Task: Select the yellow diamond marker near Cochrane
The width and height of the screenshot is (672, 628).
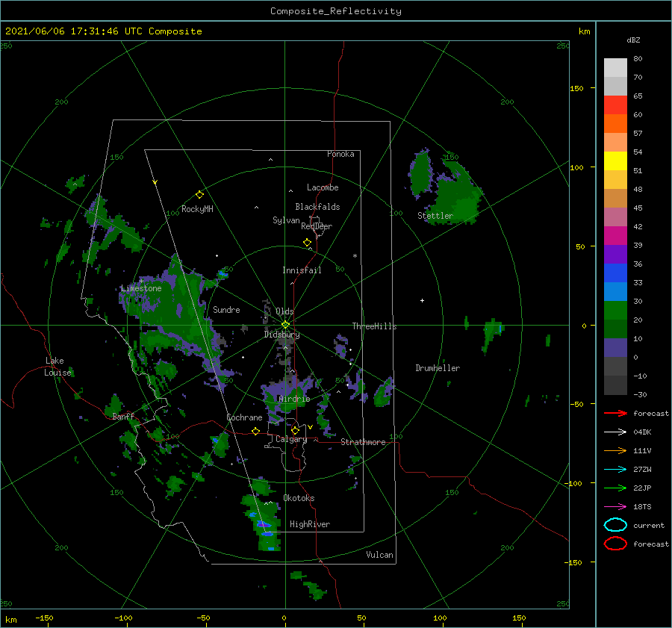Action: click(255, 432)
